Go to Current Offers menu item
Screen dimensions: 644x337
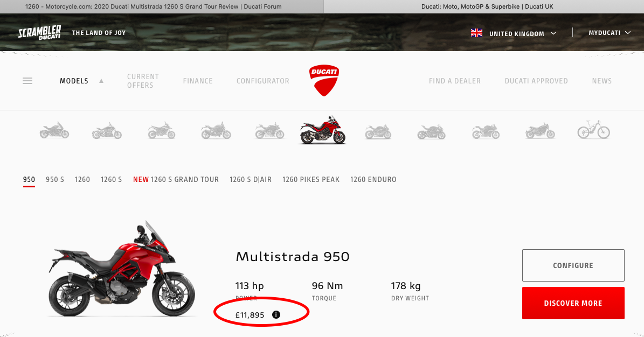[143, 81]
